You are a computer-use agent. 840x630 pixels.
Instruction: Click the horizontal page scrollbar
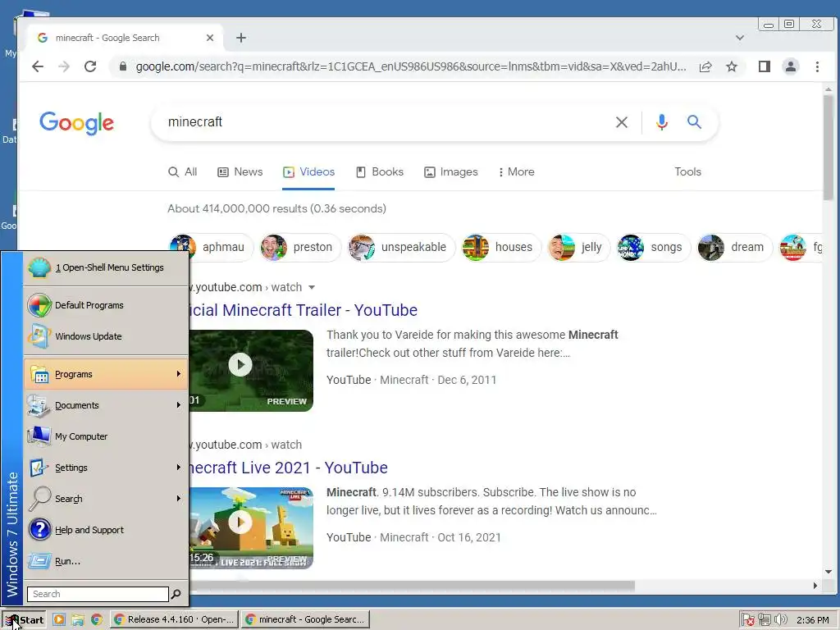coord(413,586)
